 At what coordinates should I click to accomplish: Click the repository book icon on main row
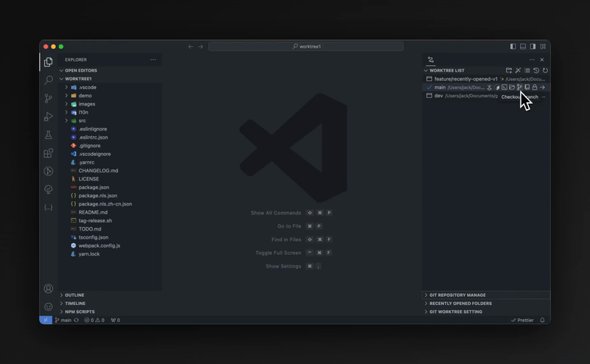coord(527,87)
